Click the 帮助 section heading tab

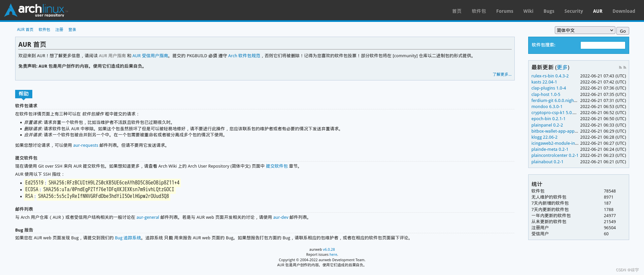[24, 94]
